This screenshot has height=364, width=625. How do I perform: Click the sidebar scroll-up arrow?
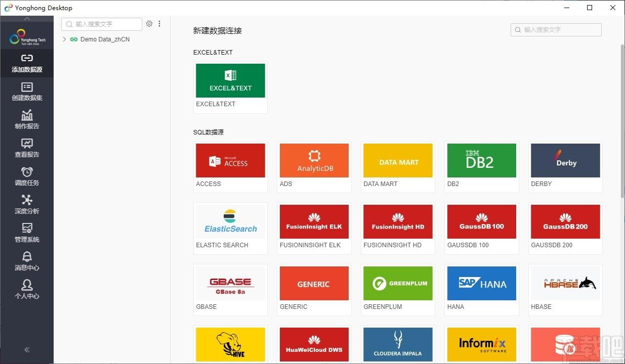pos(27,19)
